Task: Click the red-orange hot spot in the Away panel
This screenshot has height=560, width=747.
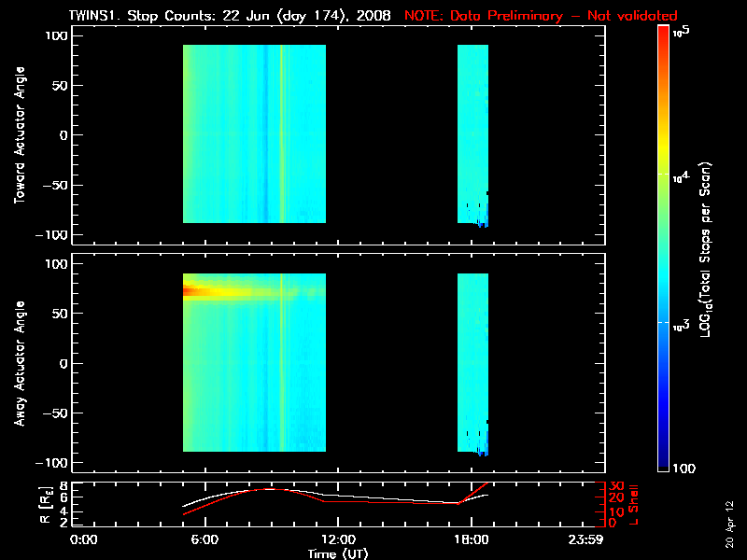Action: (x=196, y=291)
